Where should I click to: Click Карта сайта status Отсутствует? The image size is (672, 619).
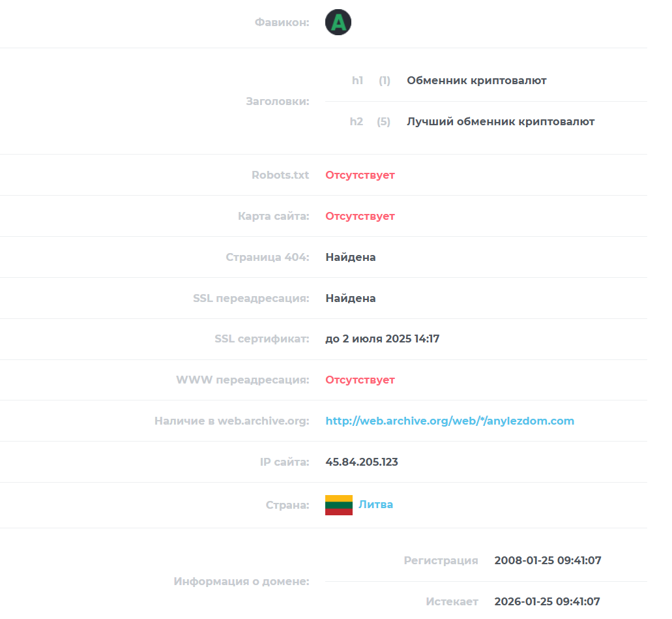[360, 216]
